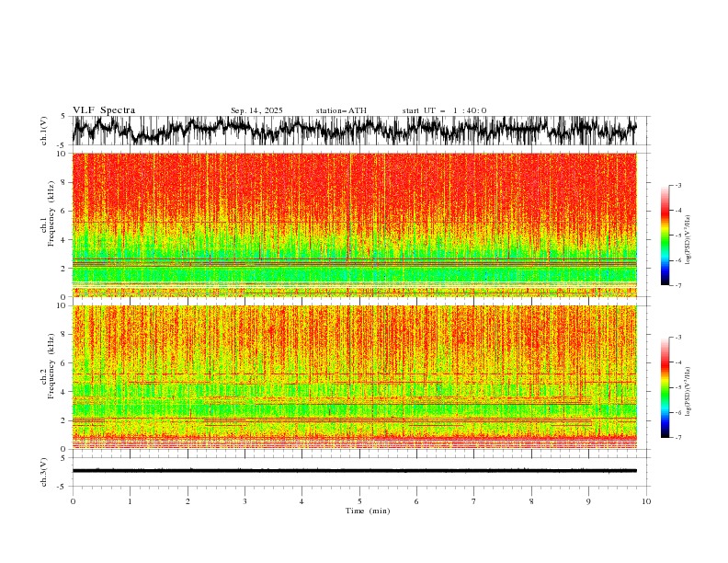The width and height of the screenshot is (728, 563).
Task: Click the date 'Sep. 14, 2025'
Action: pos(256,110)
